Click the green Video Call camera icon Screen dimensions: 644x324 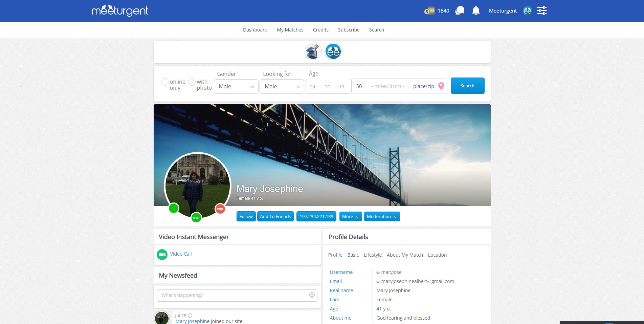pyautogui.click(x=162, y=254)
